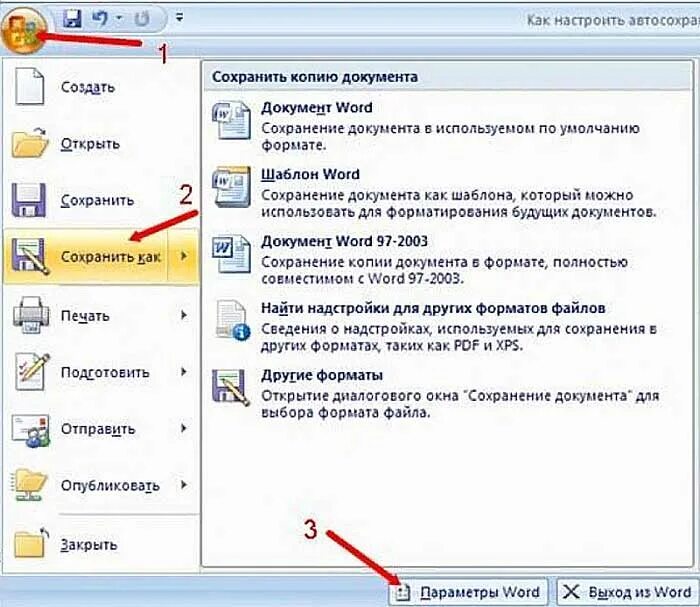Click the round Office button

click(24, 30)
